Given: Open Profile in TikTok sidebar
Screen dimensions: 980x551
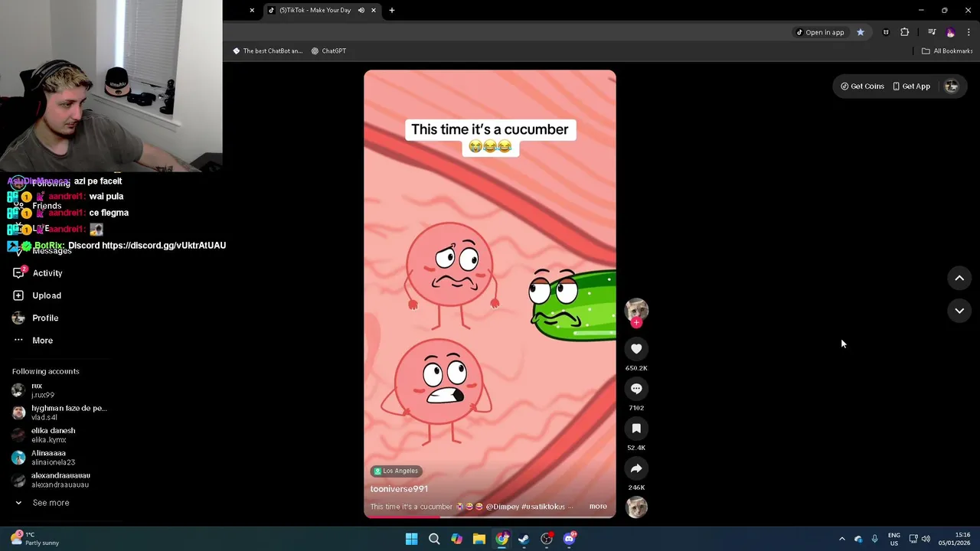Looking at the screenshot, I should coord(35,318).
